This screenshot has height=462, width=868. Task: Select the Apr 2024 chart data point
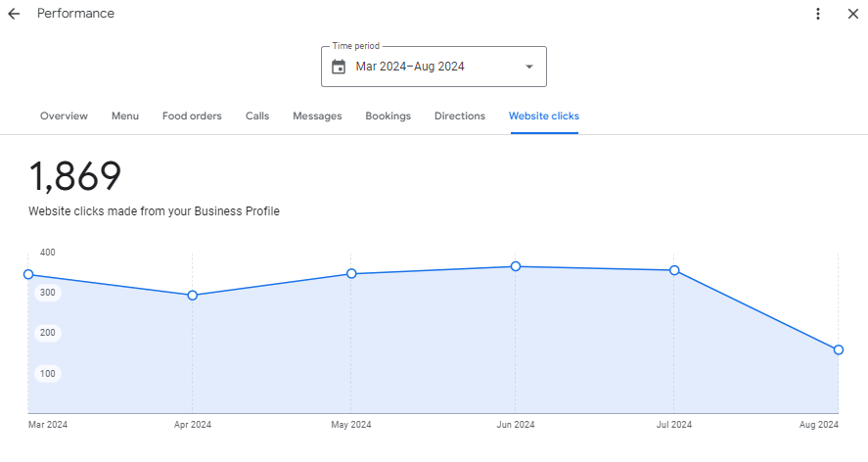point(192,295)
